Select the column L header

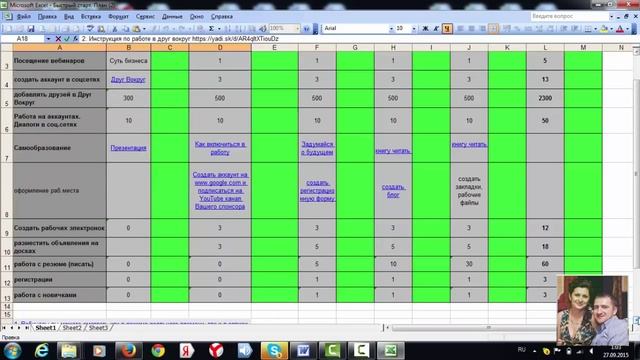[545, 48]
